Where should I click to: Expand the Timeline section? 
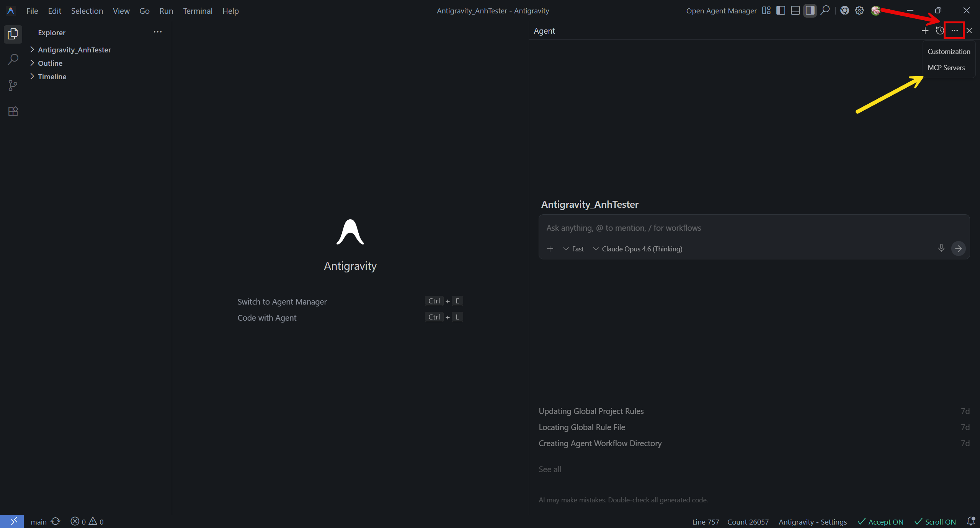(52, 77)
